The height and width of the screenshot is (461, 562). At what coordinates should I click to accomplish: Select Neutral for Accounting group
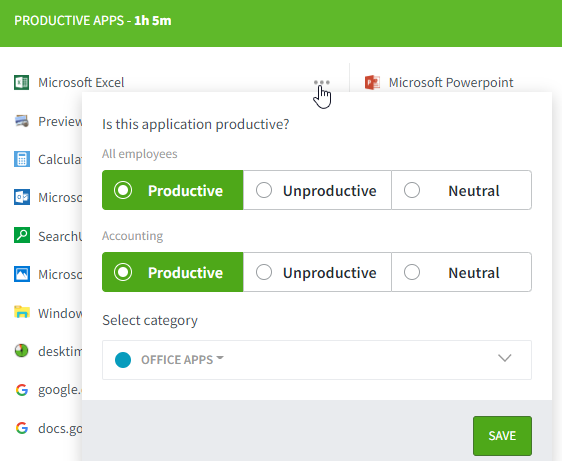point(462,272)
